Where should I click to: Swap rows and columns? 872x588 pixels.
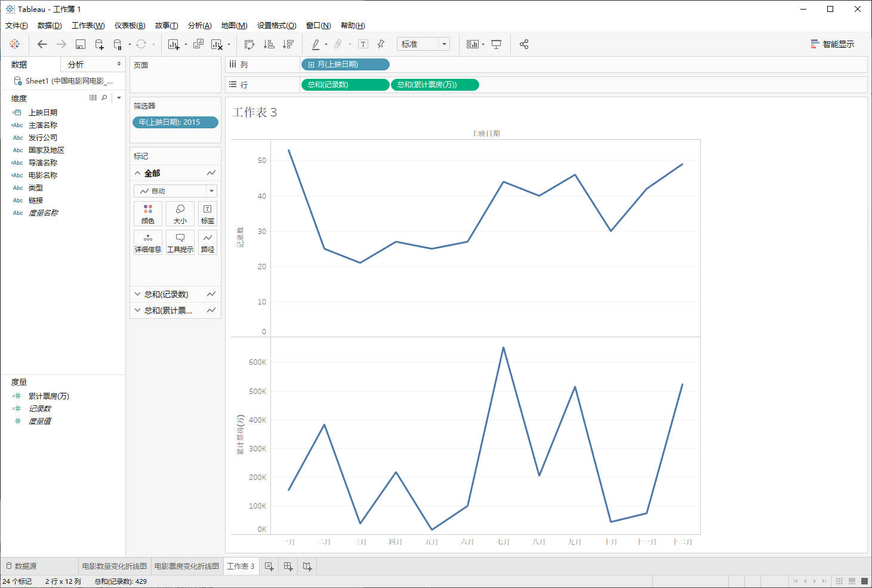point(249,44)
